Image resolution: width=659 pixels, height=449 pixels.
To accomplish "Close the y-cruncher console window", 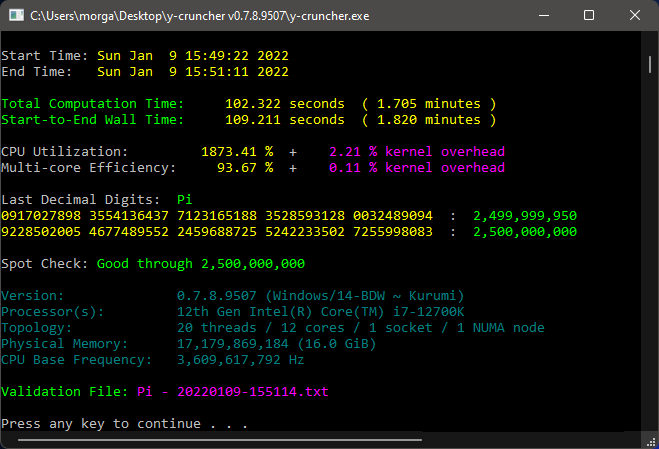I will [635, 16].
